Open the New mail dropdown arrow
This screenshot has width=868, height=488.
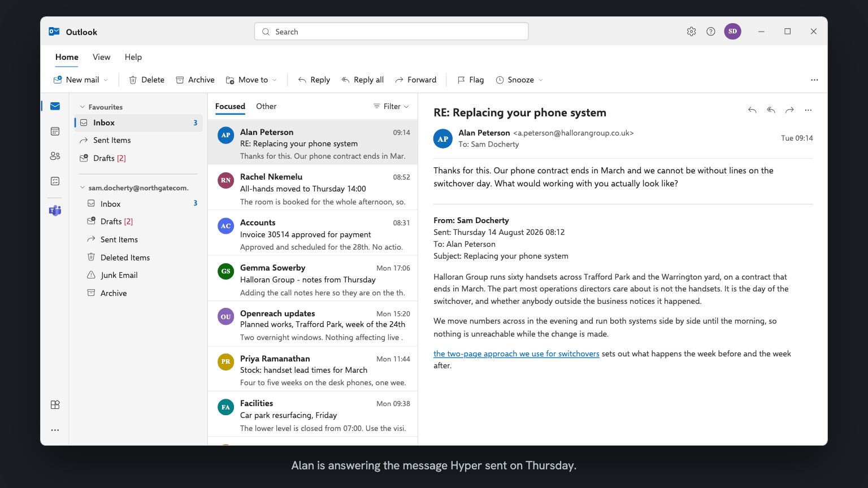point(106,80)
